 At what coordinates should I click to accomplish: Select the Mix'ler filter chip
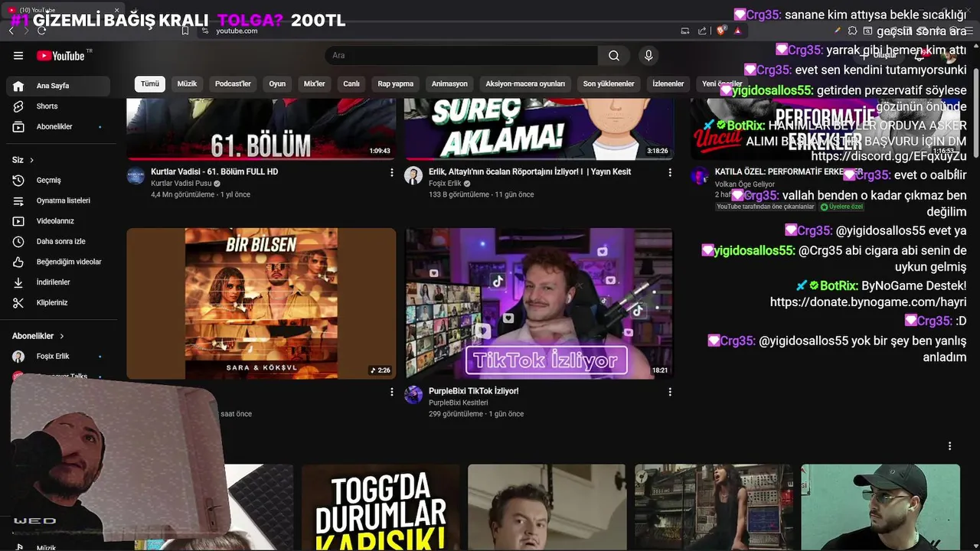[x=315, y=84]
